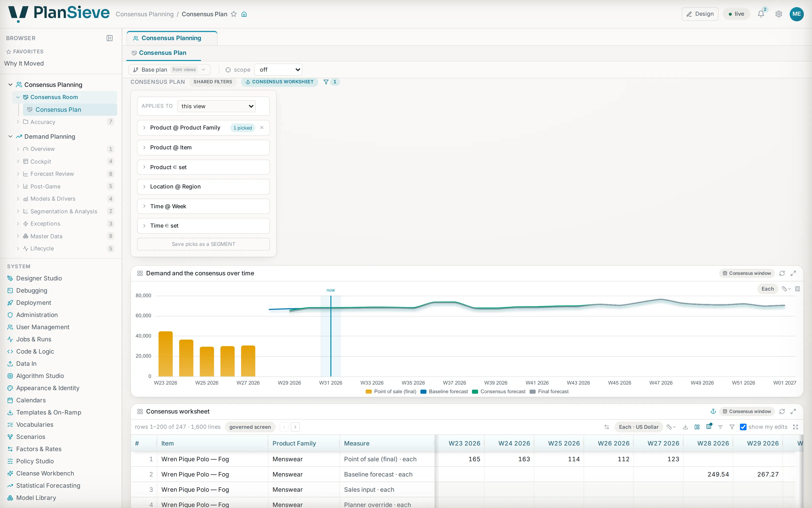812x508 pixels.
Task: Uncheck the show my edits checkbox
Action: pyautogui.click(x=743, y=427)
